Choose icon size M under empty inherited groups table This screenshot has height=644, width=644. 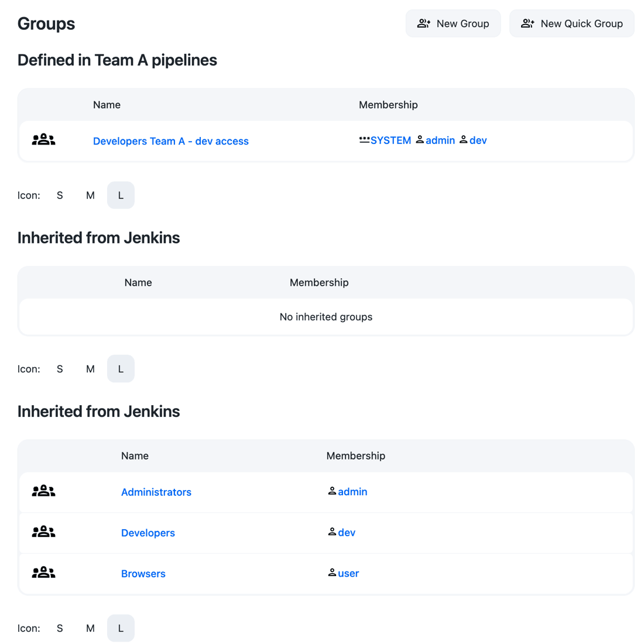[x=90, y=369]
